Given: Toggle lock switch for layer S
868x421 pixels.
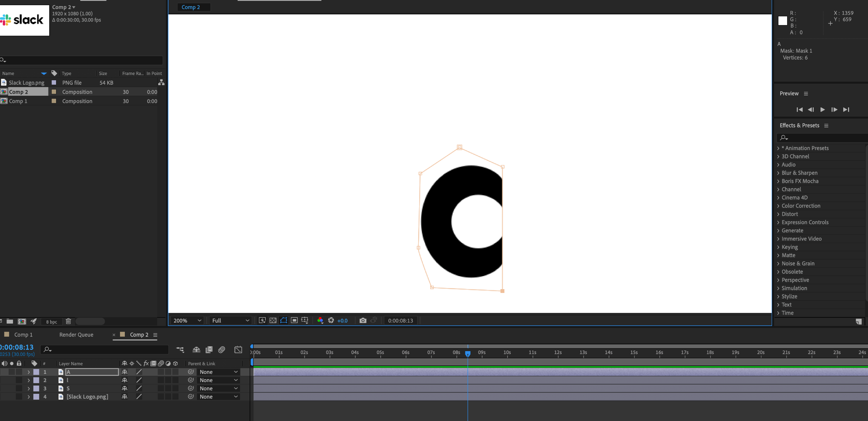Looking at the screenshot, I should 19,388.
